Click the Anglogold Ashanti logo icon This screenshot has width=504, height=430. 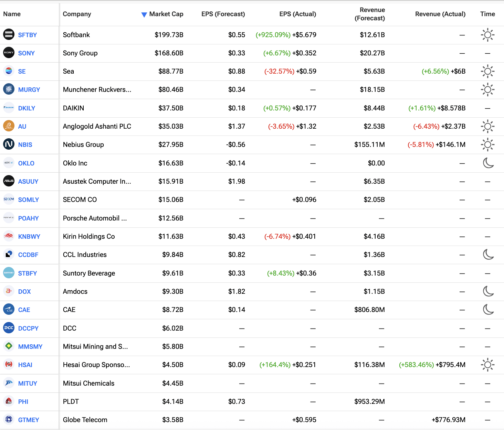tap(9, 126)
